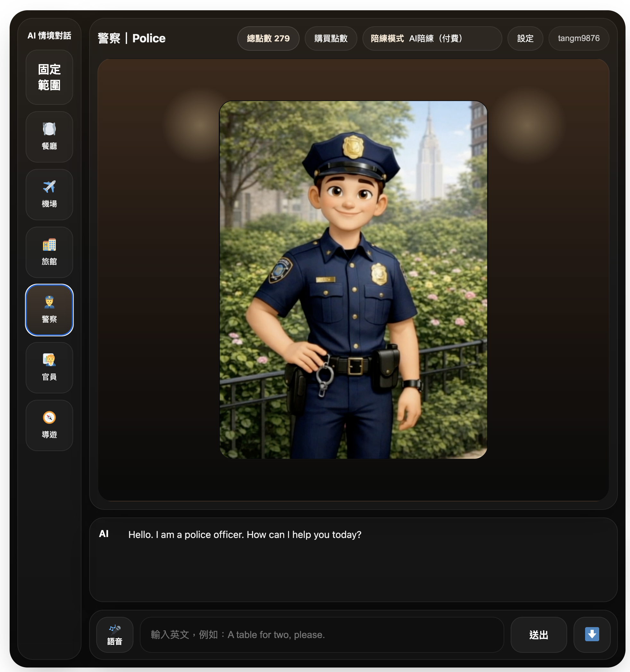The width and height of the screenshot is (630, 672).
Task: Switch to 固定範圍 fixed range tab
Action: click(x=49, y=77)
